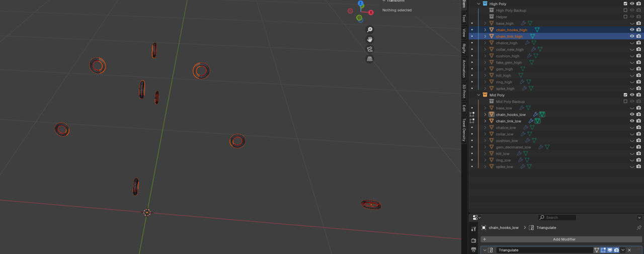Open Triangulate modifier extra options dropdown
The image size is (644, 254).
coord(623,250)
